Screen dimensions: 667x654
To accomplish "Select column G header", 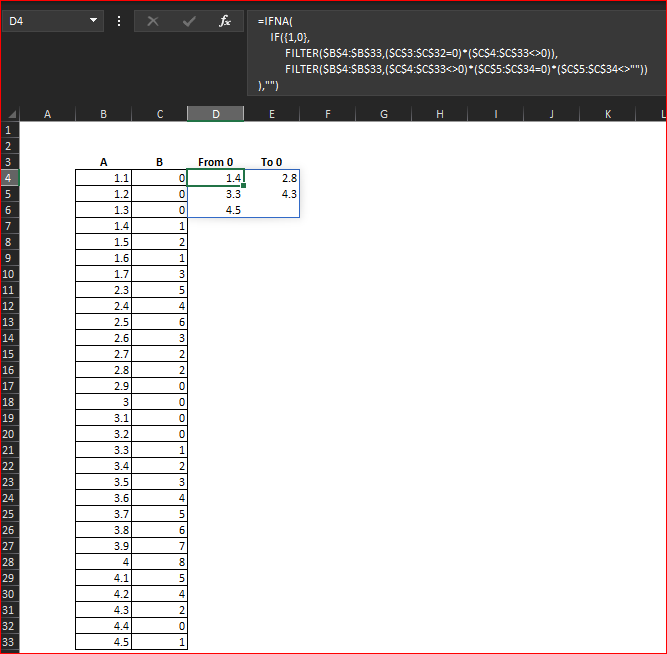I will point(384,114).
